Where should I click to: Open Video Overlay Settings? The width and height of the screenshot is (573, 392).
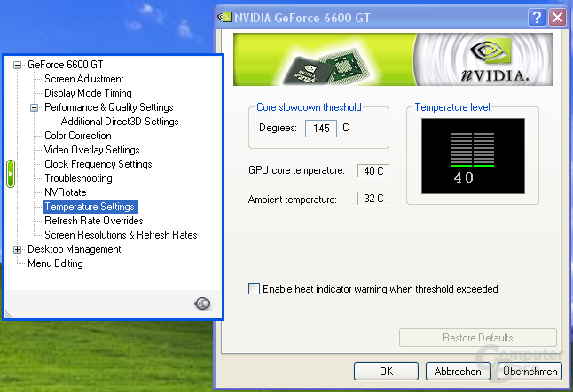click(92, 150)
